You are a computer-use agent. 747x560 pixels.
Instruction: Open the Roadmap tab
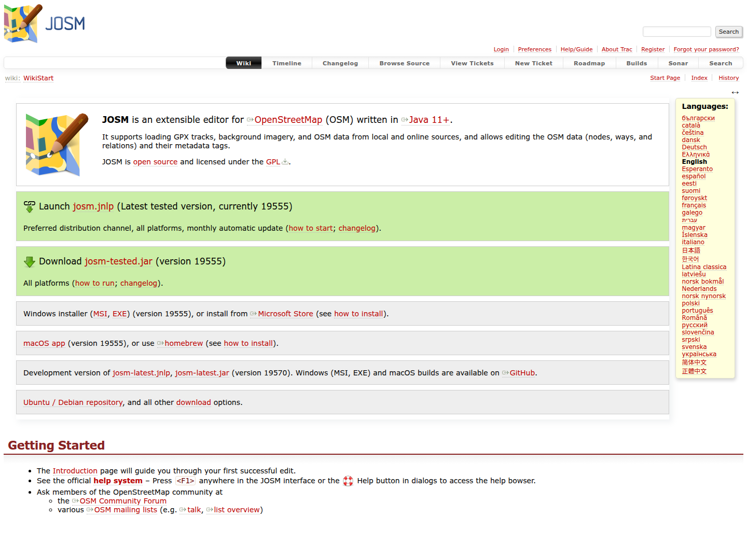tap(589, 63)
